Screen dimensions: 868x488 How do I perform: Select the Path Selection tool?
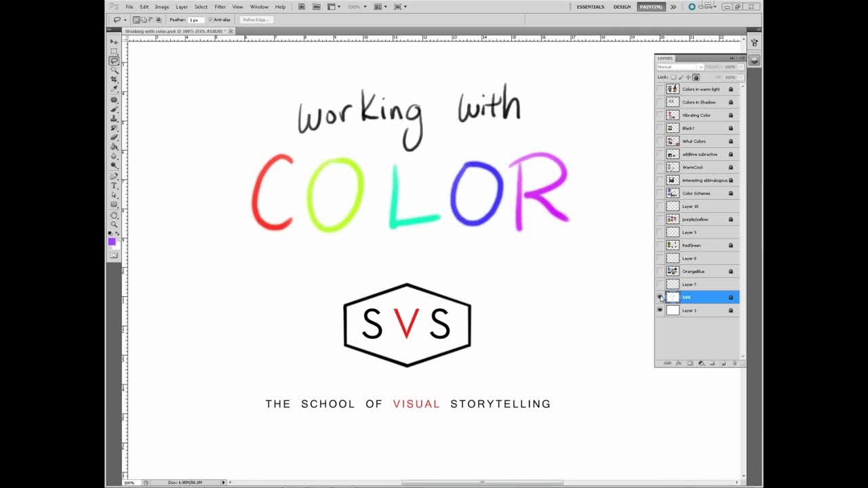click(114, 195)
